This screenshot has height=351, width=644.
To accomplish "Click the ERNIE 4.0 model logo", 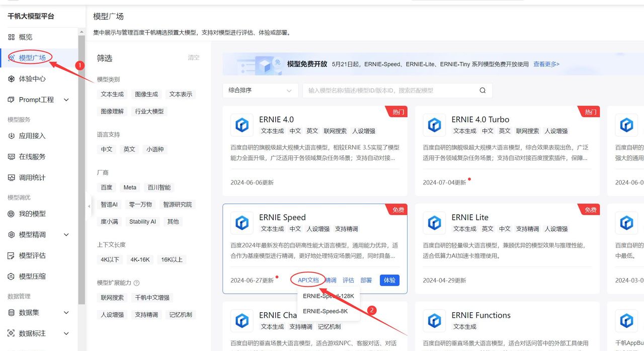I will (x=242, y=125).
